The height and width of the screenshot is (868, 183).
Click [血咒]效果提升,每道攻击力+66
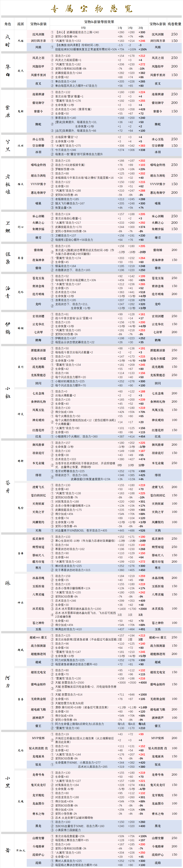pos(76,131)
